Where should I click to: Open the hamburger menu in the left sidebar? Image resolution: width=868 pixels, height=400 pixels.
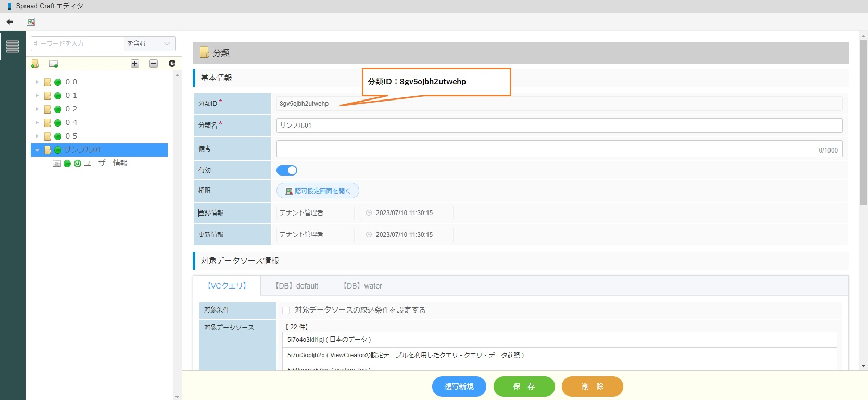[12, 46]
